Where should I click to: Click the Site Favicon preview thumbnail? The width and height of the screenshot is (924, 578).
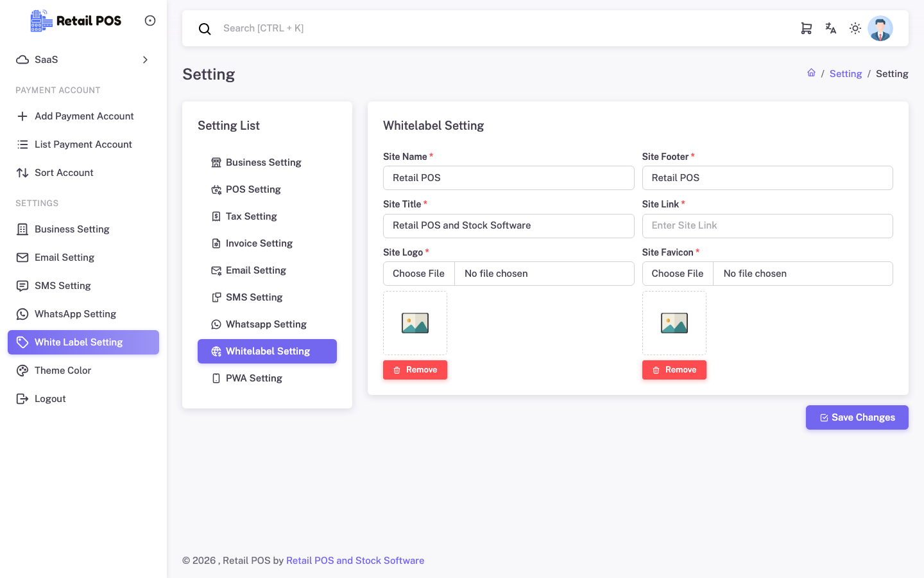click(674, 323)
